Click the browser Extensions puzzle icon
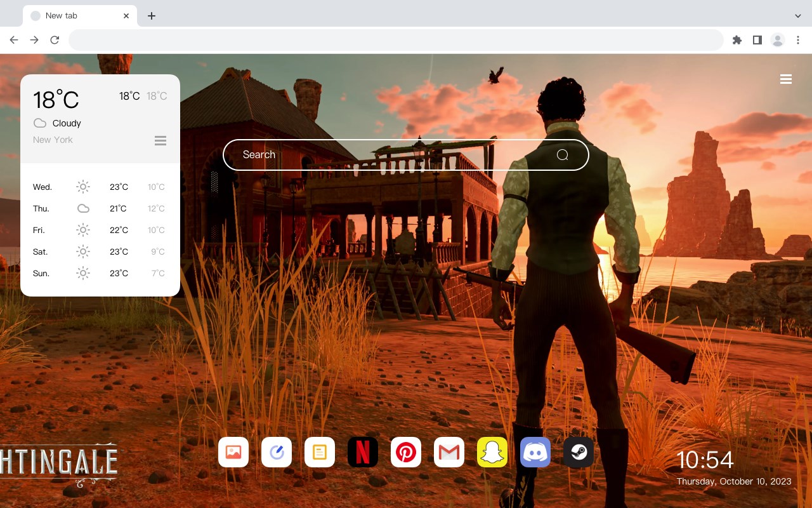 click(737, 40)
